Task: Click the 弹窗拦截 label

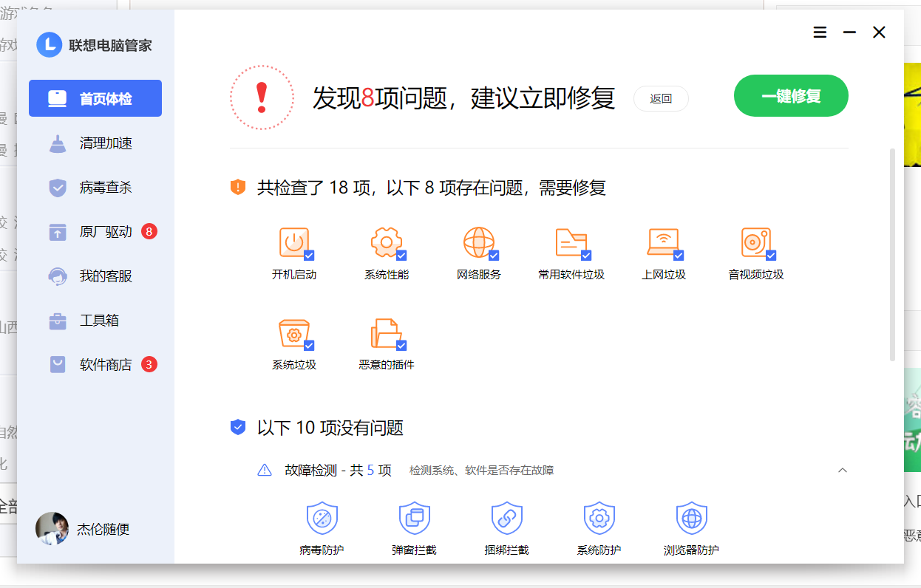Action: (x=414, y=550)
